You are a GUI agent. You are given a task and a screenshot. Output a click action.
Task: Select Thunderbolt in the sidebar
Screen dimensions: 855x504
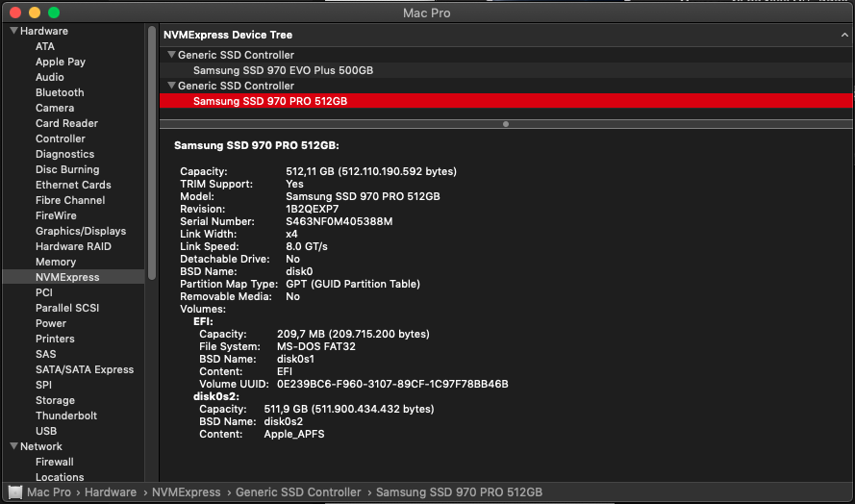66,416
